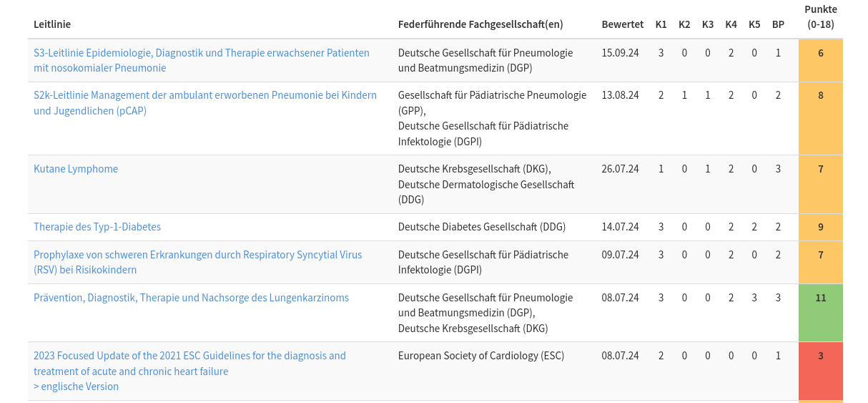Viewport: 868px width, 403px height.
Task: Click European Society of Cardiology (ESC) cell
Action: 480,356
